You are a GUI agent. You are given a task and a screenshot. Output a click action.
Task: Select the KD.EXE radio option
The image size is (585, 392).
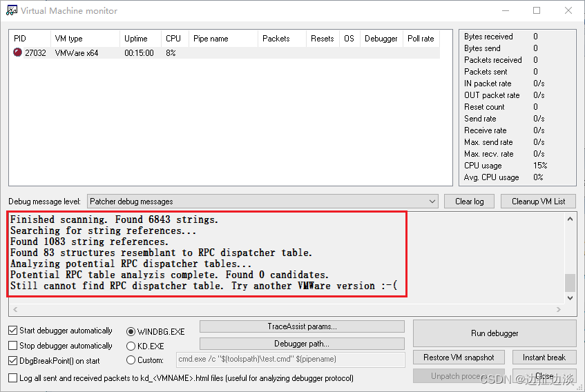click(x=131, y=346)
